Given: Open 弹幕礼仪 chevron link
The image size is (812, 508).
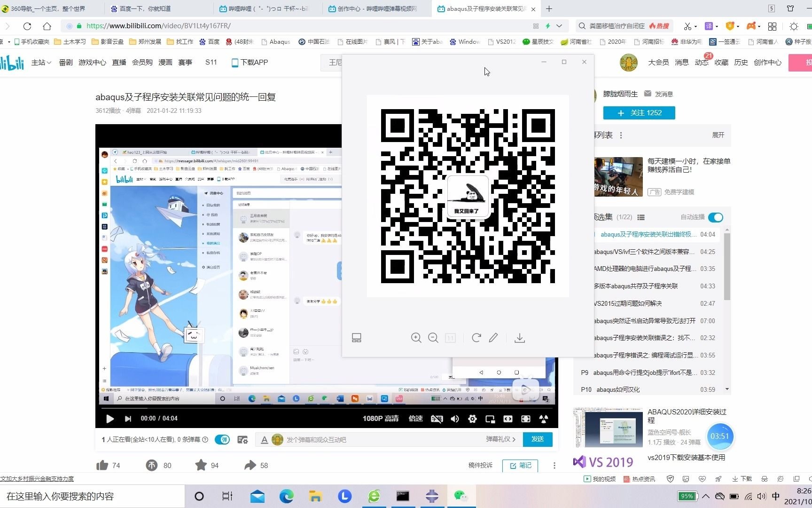Looking at the screenshot, I should point(501,439).
